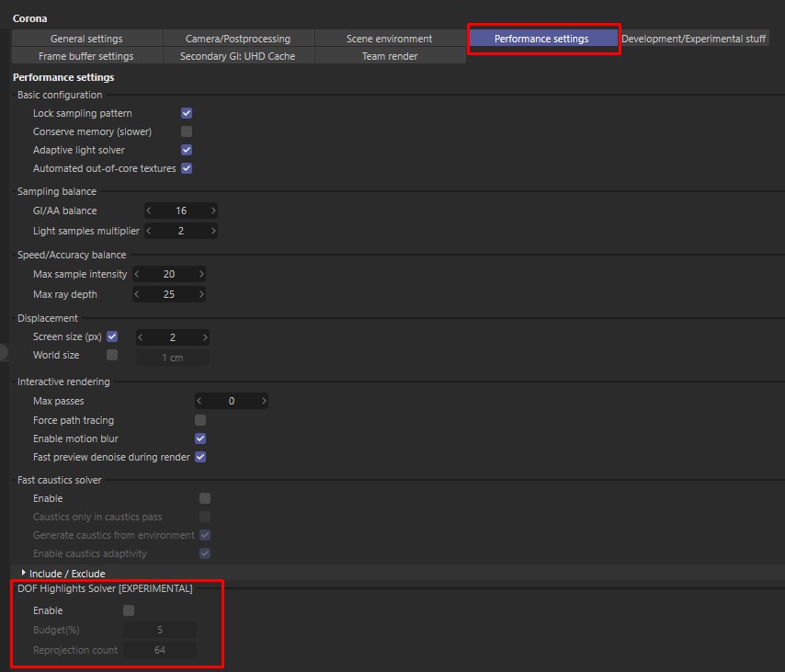Open the Team render tab

coord(390,56)
